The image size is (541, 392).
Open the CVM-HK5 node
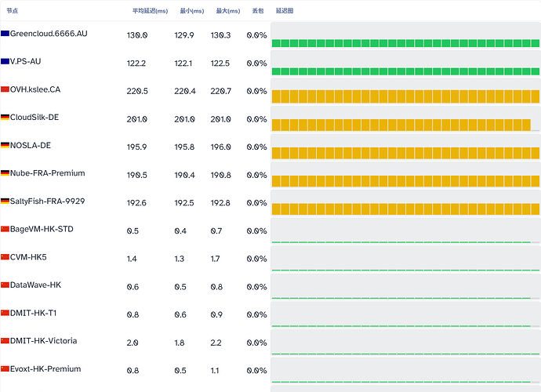[x=28, y=257]
